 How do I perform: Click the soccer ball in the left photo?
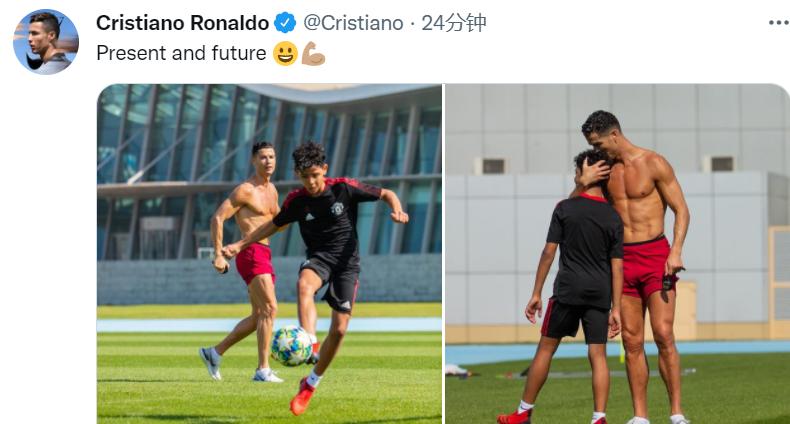[292, 345]
